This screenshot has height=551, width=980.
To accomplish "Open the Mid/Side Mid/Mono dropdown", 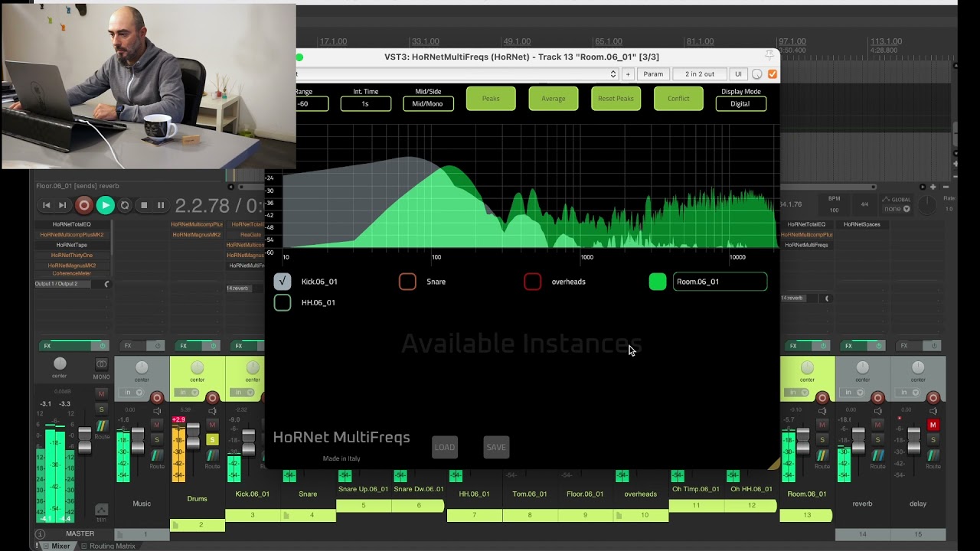I will click(428, 104).
